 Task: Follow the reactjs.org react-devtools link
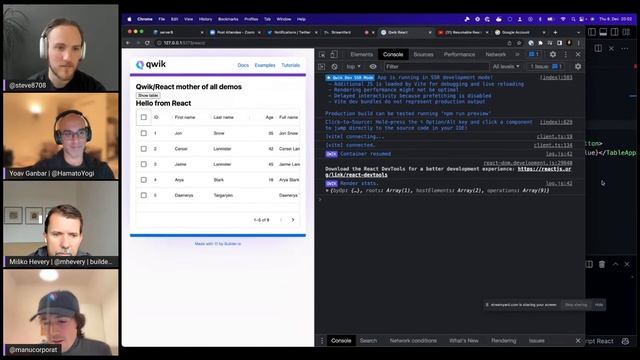click(545, 169)
